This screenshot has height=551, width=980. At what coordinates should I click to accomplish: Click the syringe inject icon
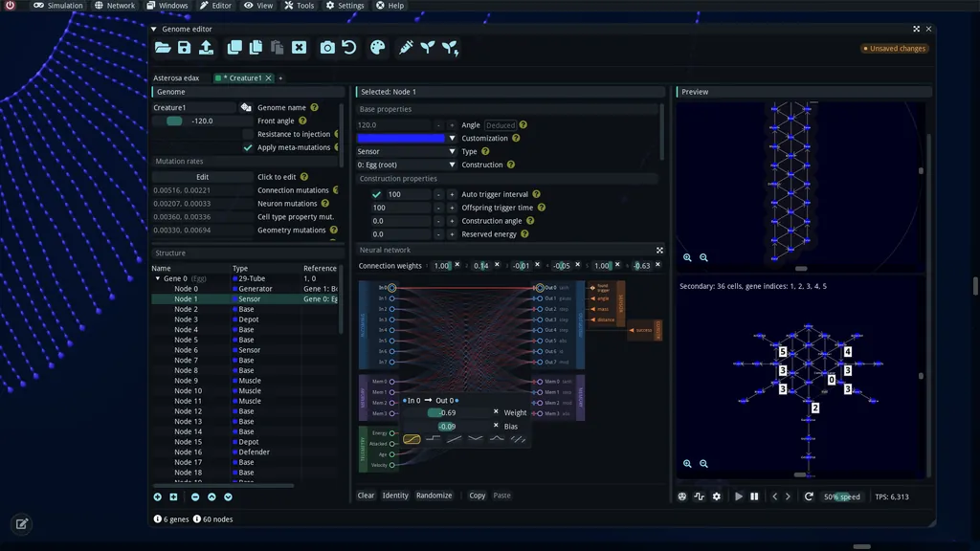(x=406, y=48)
